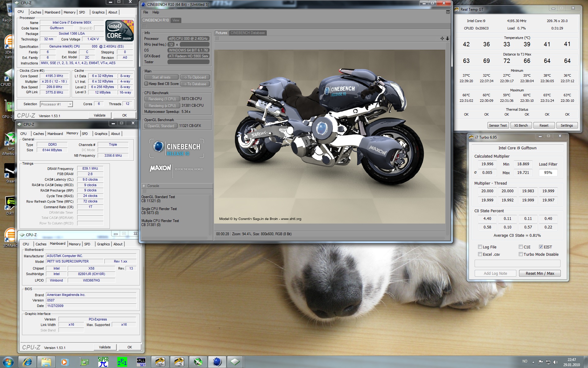Viewport: 588px width, 368px height.
Task: Open MSI Afterburner taskbar button
Action: (198, 362)
